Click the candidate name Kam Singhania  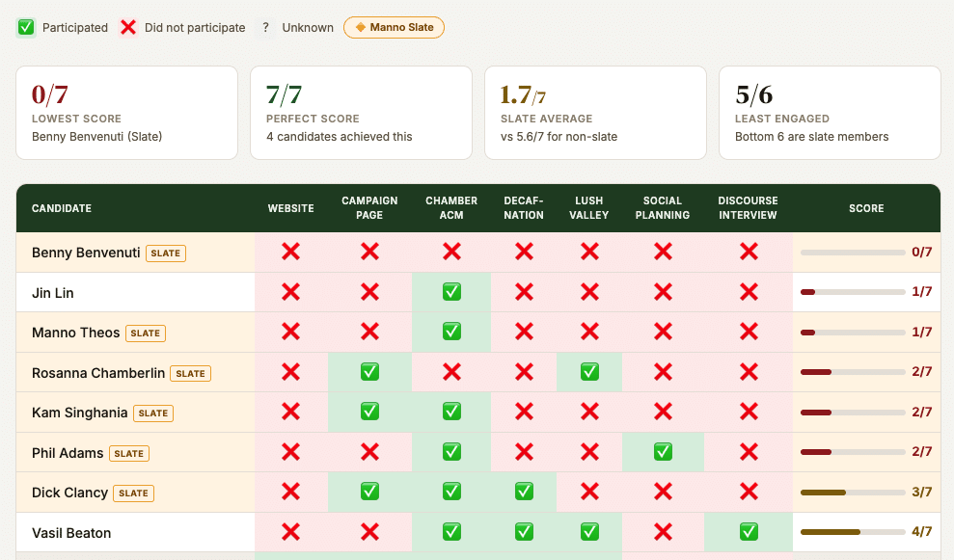pos(80,413)
